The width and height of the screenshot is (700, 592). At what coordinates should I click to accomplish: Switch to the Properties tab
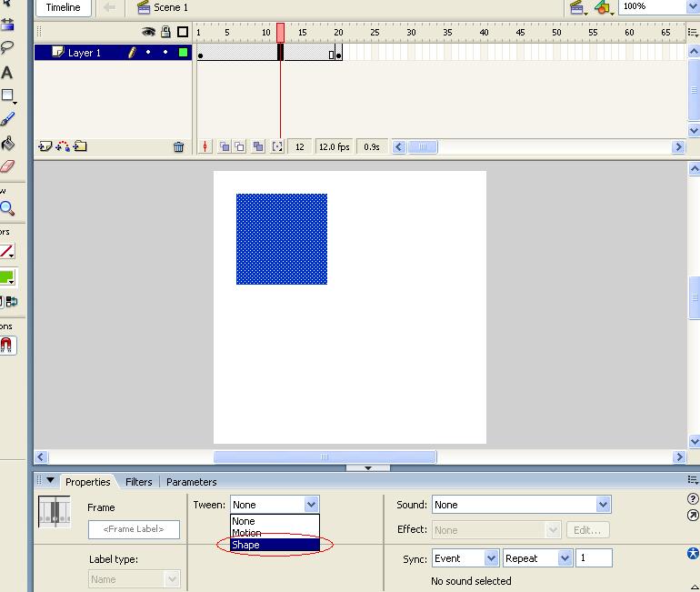(87, 482)
